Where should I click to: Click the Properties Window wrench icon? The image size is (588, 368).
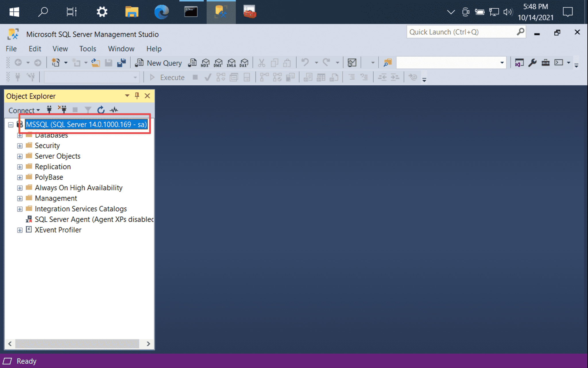[x=532, y=63]
